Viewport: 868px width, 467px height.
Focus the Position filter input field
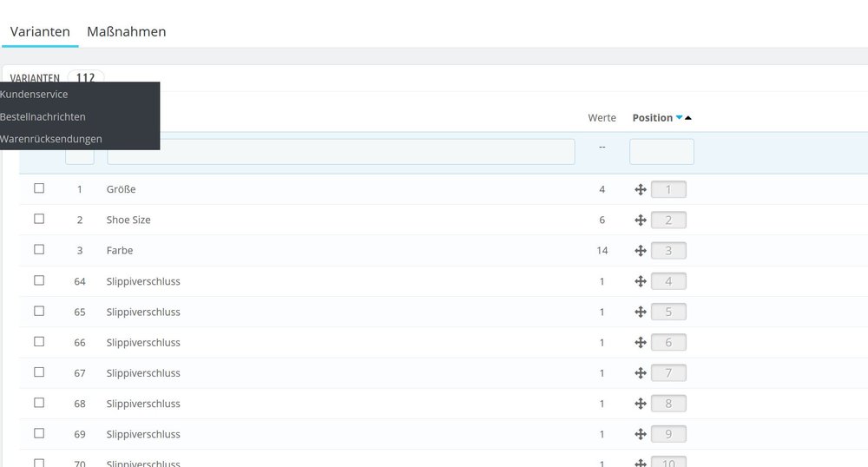pyautogui.click(x=661, y=152)
